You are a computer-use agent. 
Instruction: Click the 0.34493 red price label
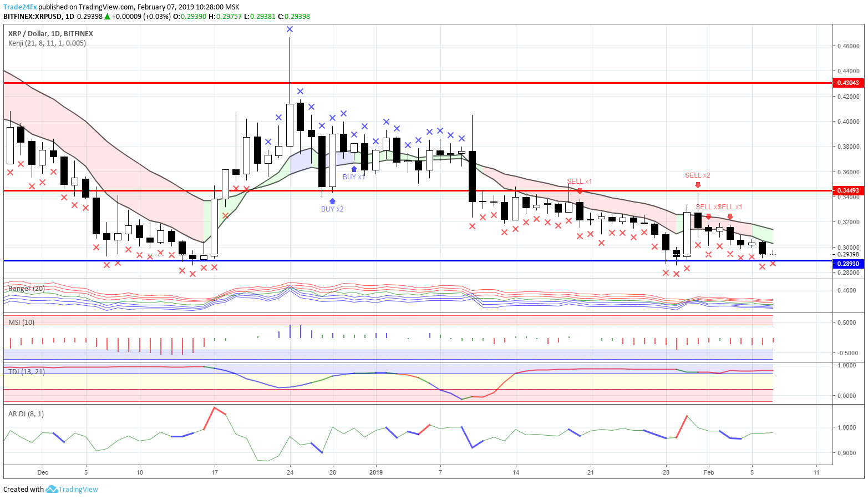tap(848, 190)
